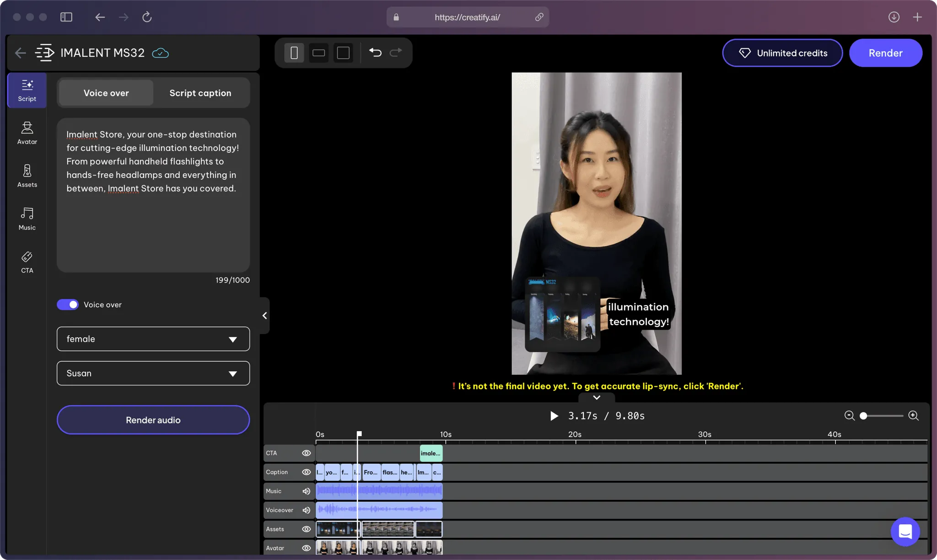Mute the Music track
This screenshot has height=560, width=937.
pyautogui.click(x=306, y=491)
